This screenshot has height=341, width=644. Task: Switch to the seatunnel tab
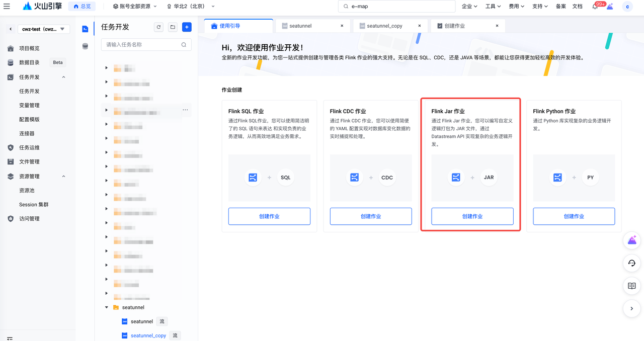[x=312, y=26]
